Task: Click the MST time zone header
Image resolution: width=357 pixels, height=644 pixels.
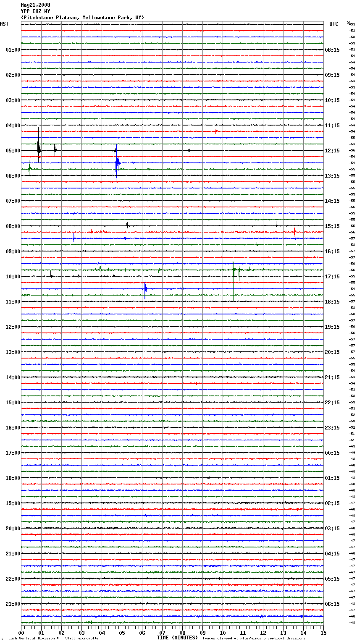Action: pos(4,24)
